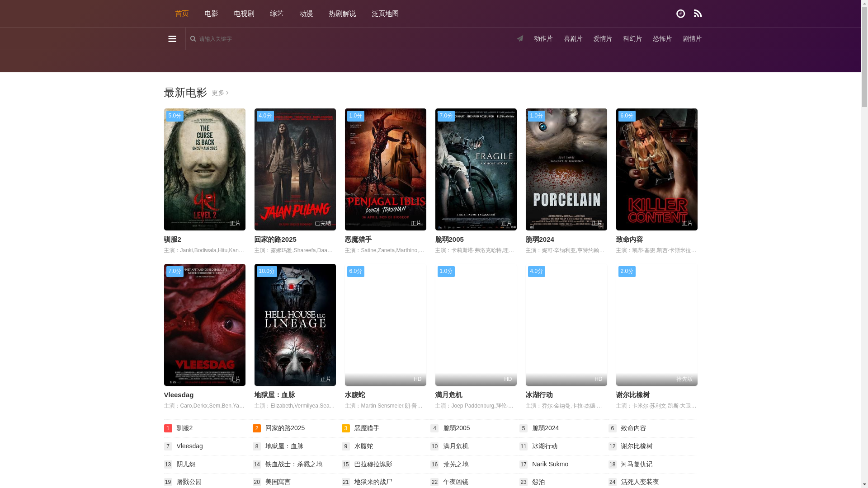Click the 恶魔猎手 title below poster
This screenshot has height=488, width=868.
(x=358, y=239)
